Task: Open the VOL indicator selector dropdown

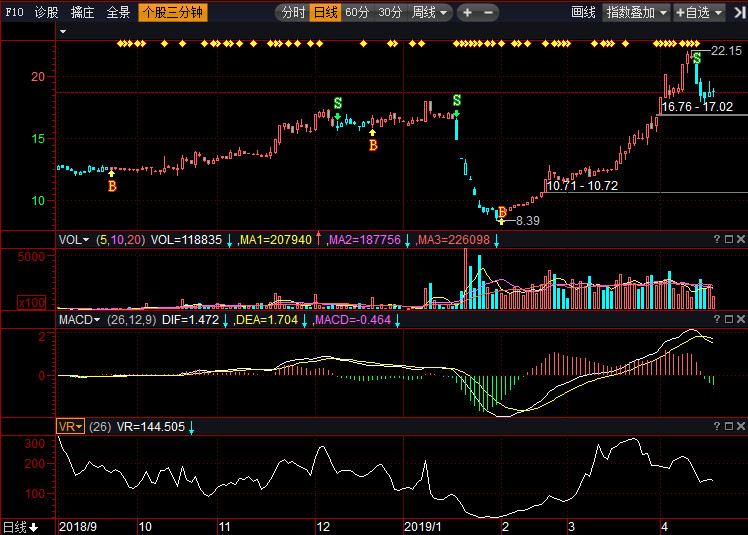Action: [x=73, y=240]
